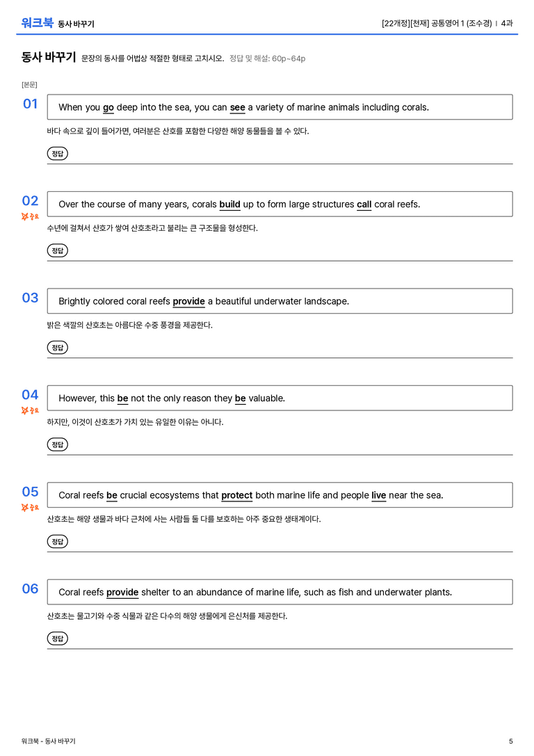This screenshot has height=756, width=534.
Task: Click the sentence box for question 04
Action: 280,399
